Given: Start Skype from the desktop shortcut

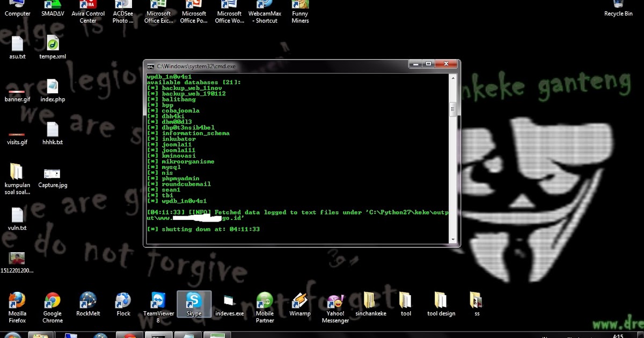Looking at the screenshot, I should (194, 300).
